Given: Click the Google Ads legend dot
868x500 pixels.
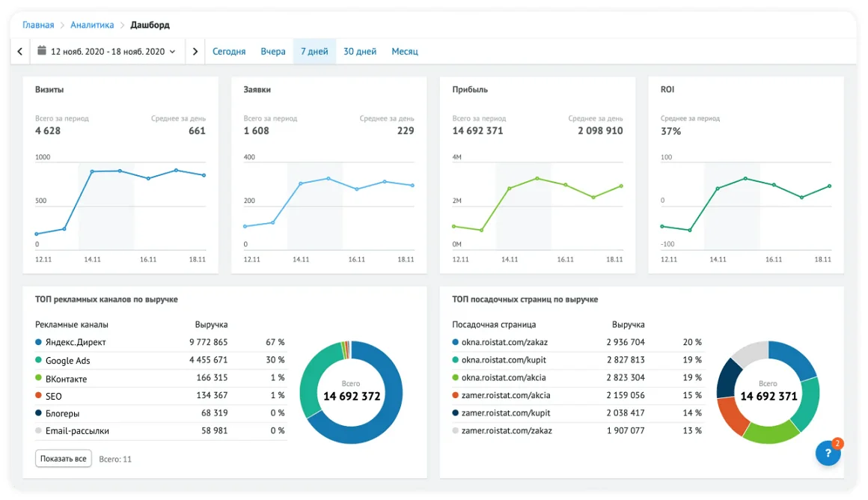Looking at the screenshot, I should click(x=39, y=360).
